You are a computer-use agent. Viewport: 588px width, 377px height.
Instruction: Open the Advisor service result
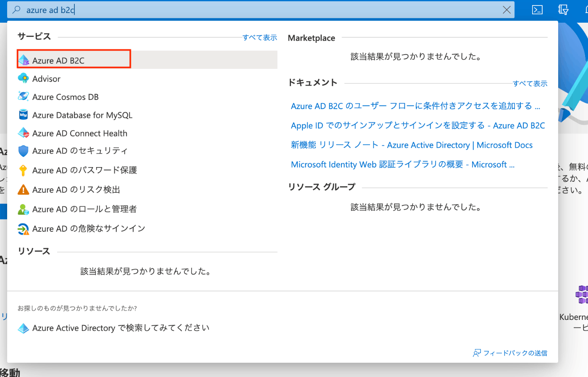pyautogui.click(x=147, y=79)
